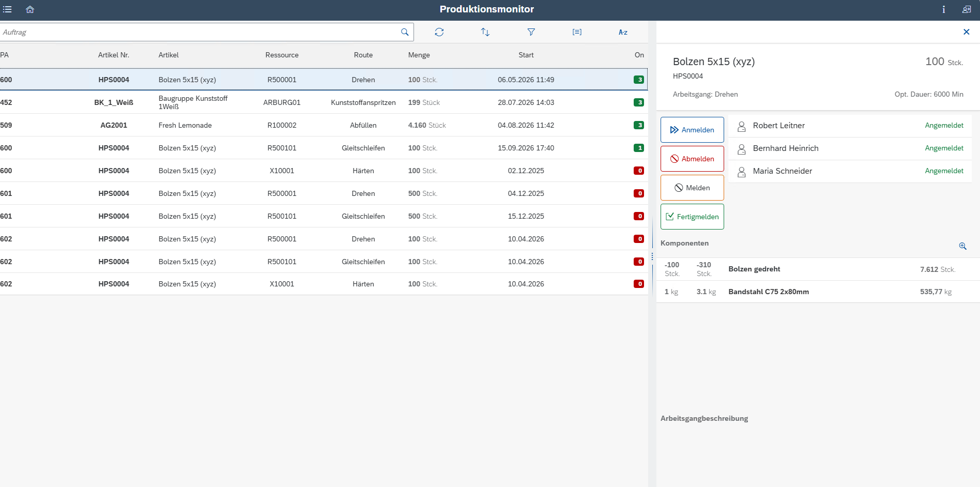The width and height of the screenshot is (980, 487).
Task: Zoom into Komponenten with magnifier icon
Action: click(963, 246)
